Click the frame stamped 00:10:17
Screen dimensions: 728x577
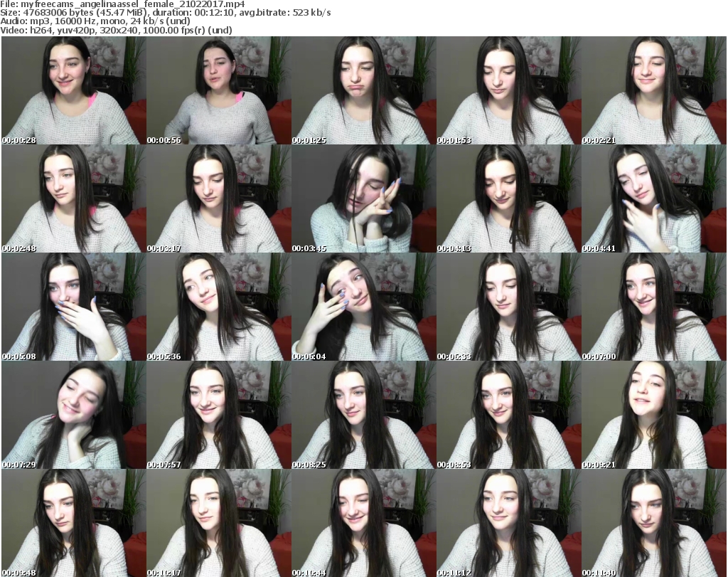219,523
